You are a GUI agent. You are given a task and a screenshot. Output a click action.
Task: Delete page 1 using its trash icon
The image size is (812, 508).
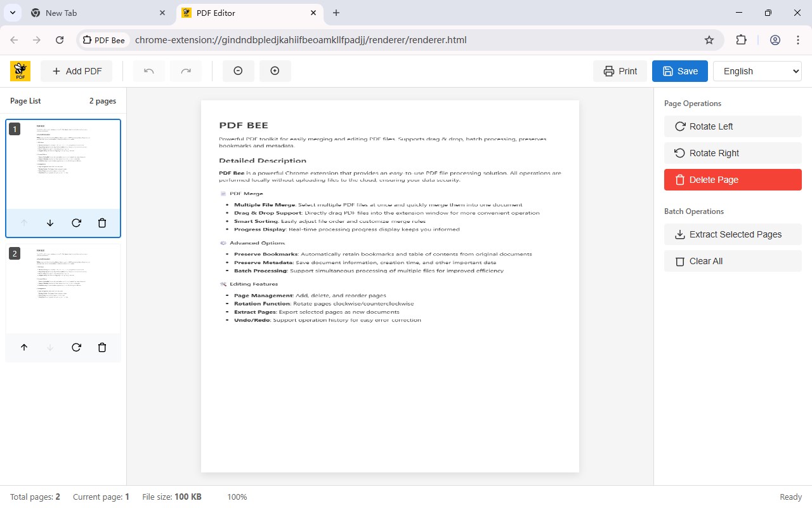click(x=102, y=223)
